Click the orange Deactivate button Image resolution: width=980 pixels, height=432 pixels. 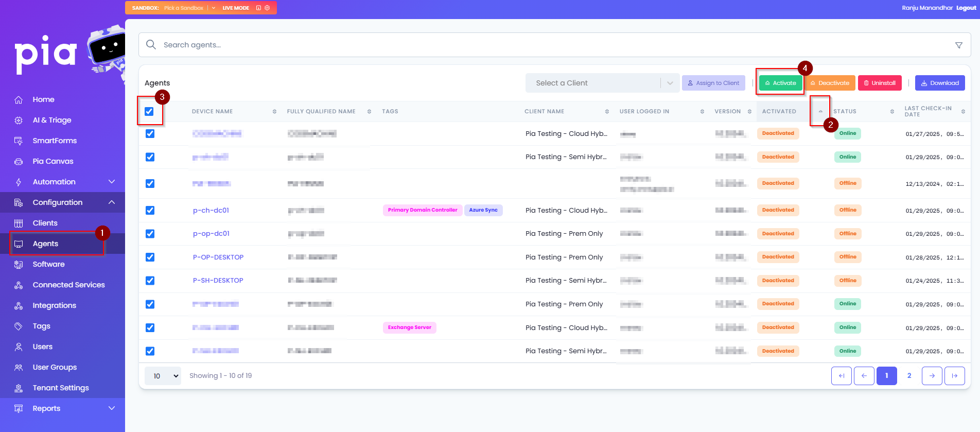[x=830, y=83]
